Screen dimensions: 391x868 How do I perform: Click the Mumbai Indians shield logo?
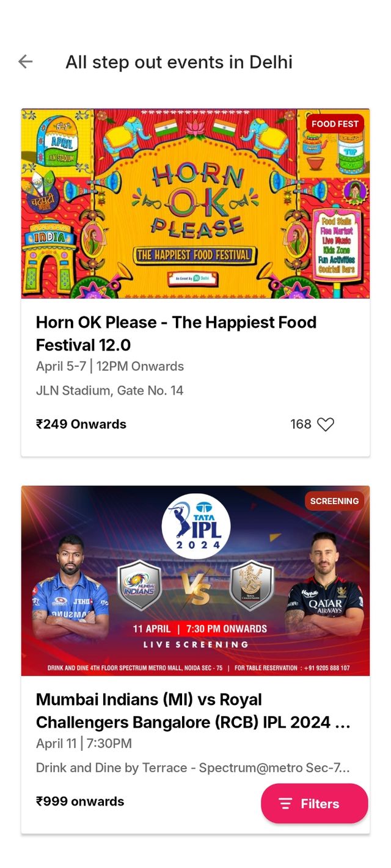tap(139, 585)
